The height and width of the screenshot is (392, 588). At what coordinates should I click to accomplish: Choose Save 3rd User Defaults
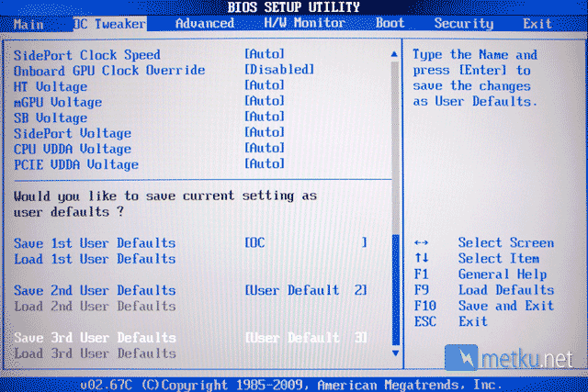click(x=95, y=338)
